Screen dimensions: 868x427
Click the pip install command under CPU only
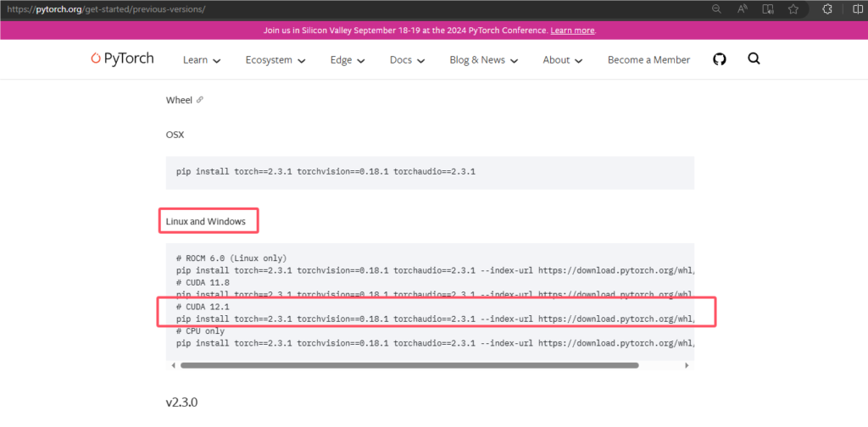[x=435, y=343]
